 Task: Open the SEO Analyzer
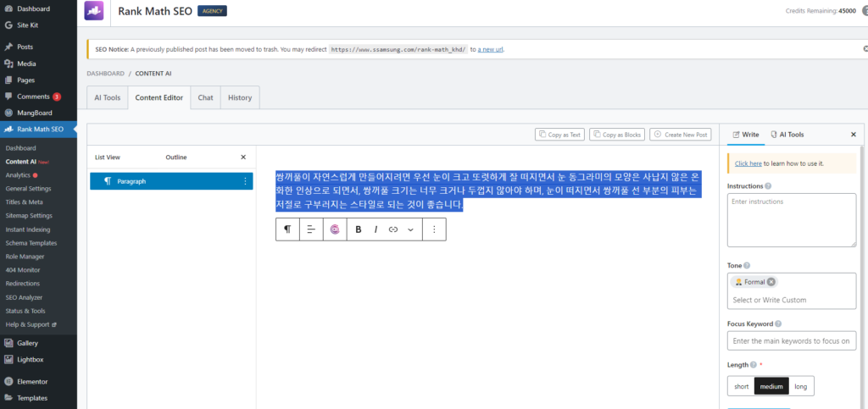click(x=24, y=297)
